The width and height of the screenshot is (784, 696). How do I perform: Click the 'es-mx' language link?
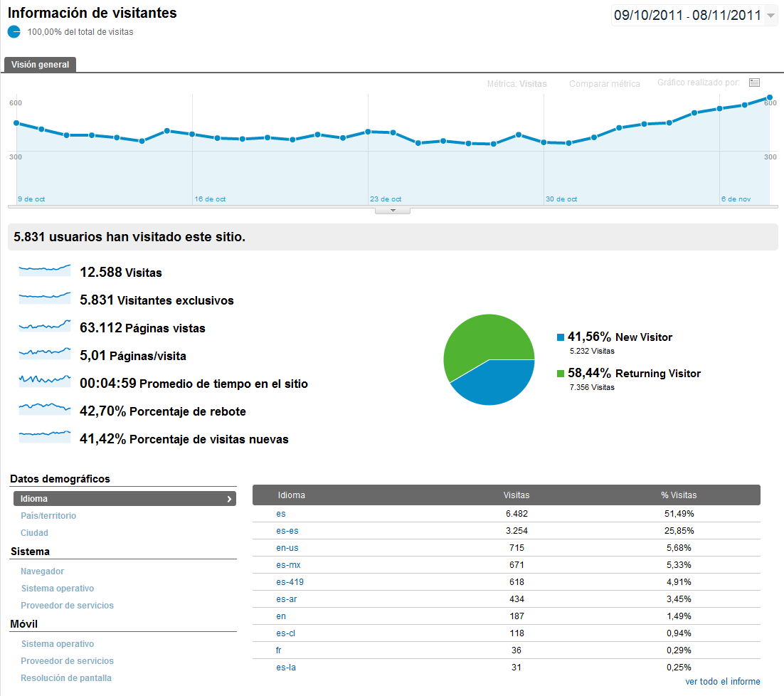tap(289, 564)
